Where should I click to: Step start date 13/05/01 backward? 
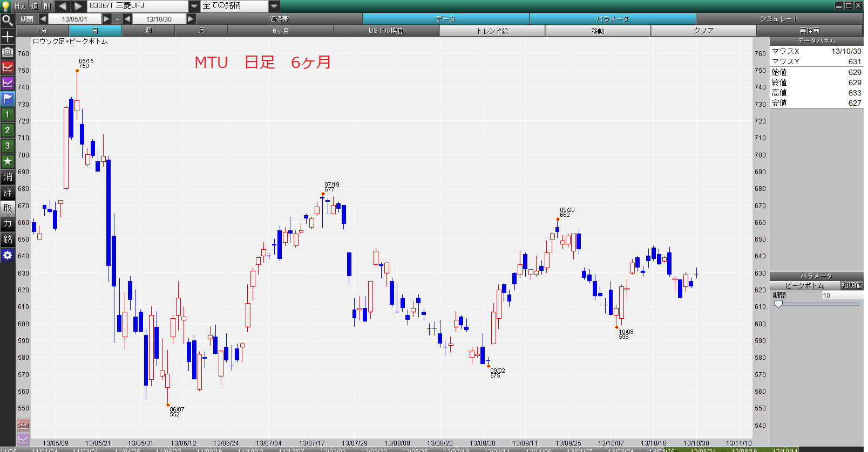click(x=43, y=19)
